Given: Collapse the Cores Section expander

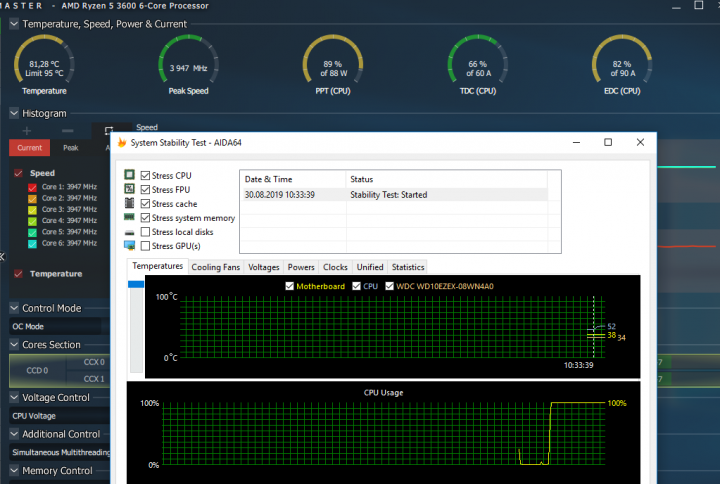Looking at the screenshot, I should pyautogui.click(x=14, y=344).
